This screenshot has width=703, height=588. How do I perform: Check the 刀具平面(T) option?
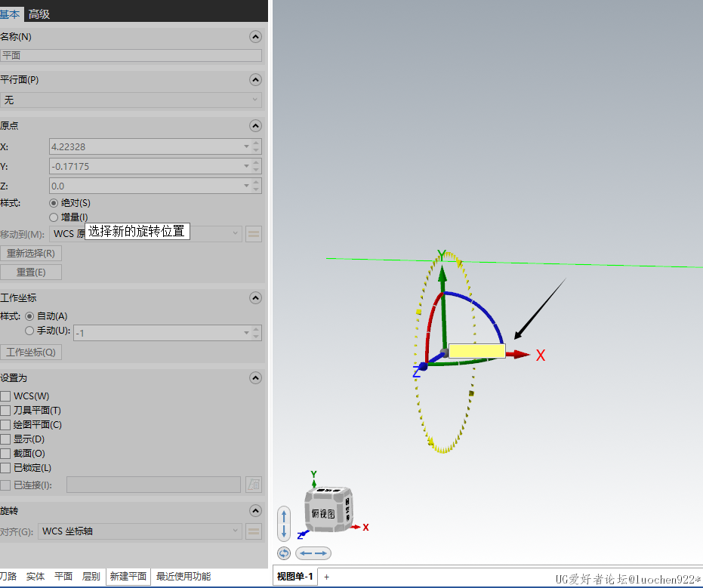(x=6, y=411)
